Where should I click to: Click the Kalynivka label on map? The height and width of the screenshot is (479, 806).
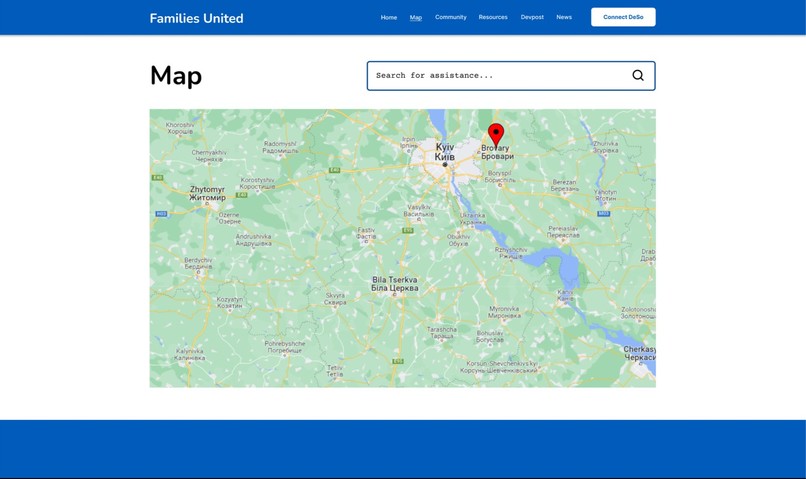[x=190, y=354]
